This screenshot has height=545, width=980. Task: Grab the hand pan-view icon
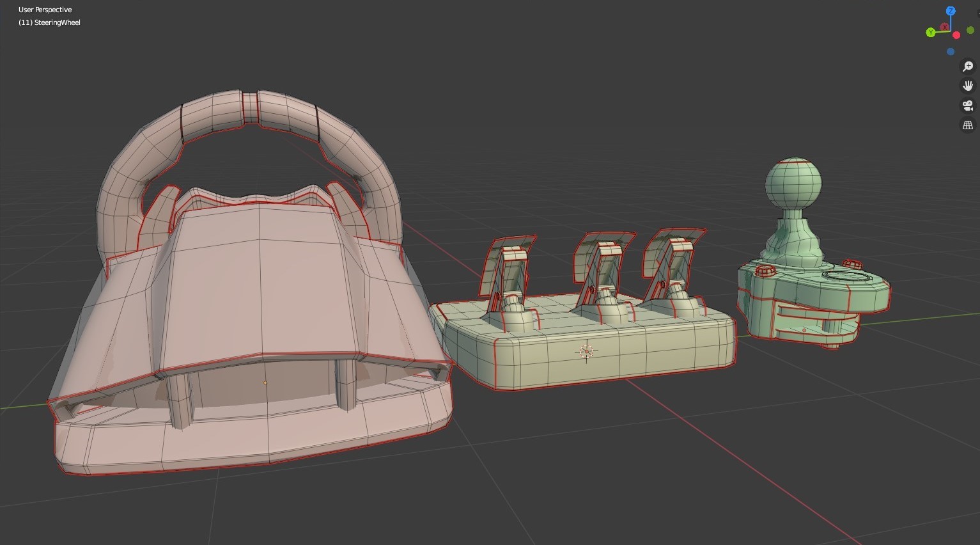tap(968, 85)
